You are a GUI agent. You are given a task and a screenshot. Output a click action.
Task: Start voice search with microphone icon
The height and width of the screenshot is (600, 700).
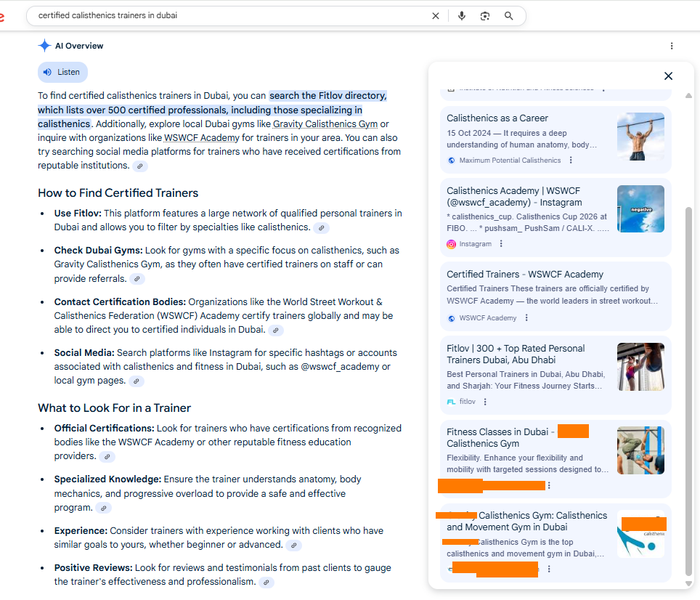pyautogui.click(x=462, y=16)
